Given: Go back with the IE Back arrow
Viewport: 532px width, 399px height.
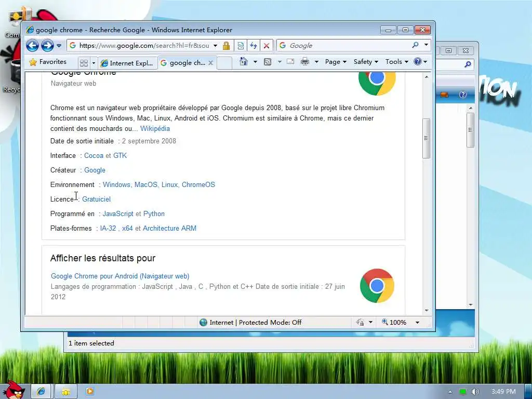Looking at the screenshot, I should pos(33,46).
